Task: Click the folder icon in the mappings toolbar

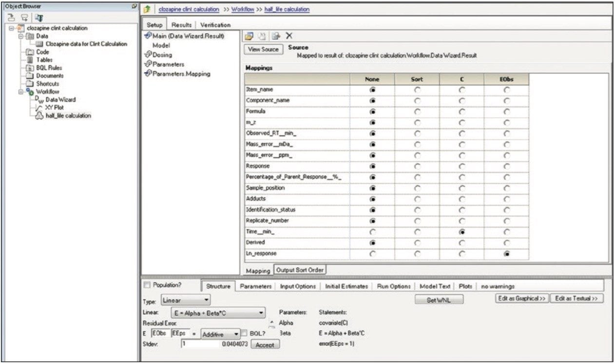Action: [249, 36]
